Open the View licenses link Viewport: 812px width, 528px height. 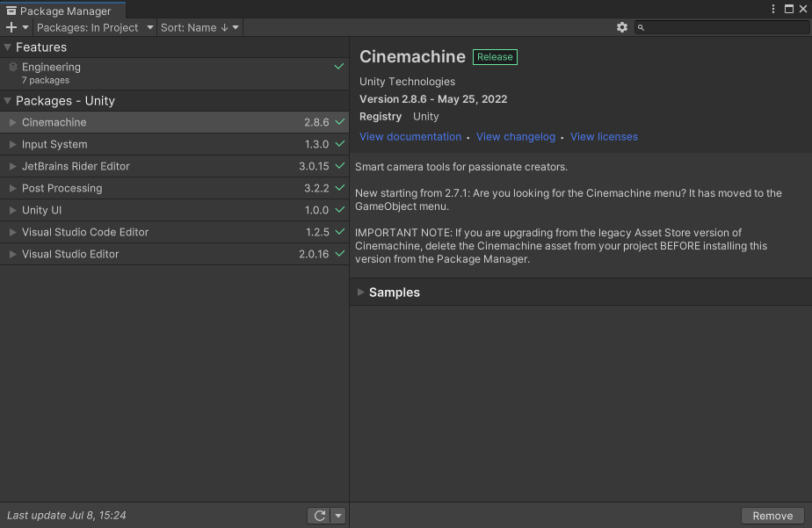click(604, 137)
